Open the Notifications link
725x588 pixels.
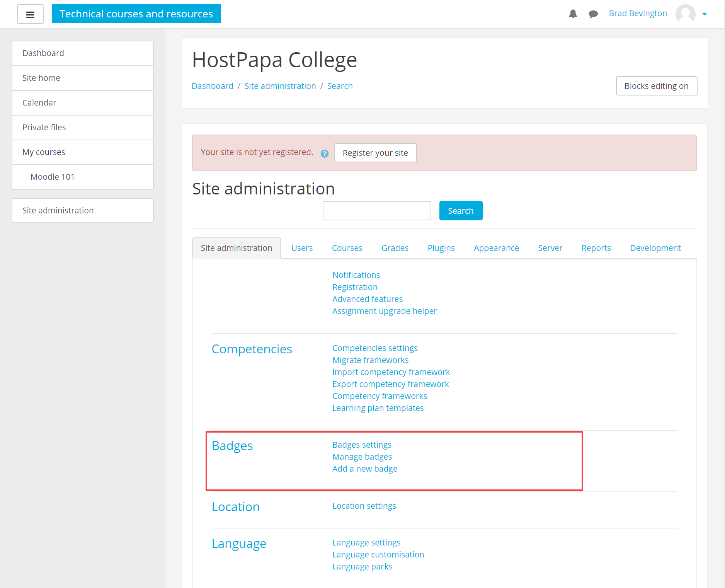click(x=356, y=275)
